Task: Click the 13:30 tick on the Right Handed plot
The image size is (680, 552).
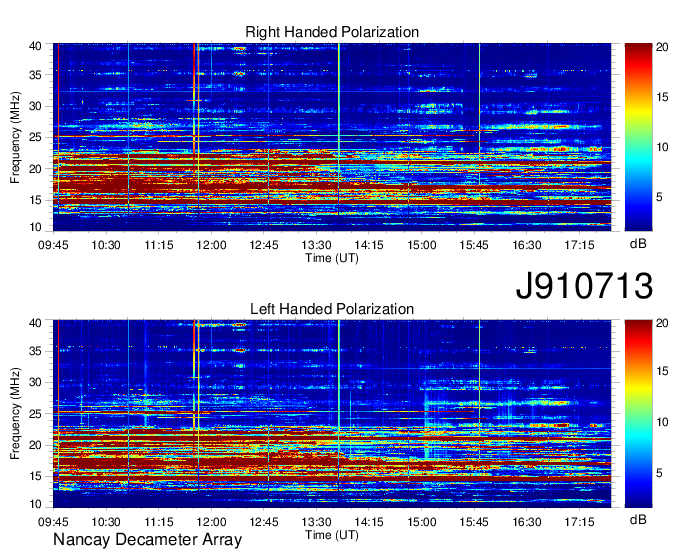Action: [x=317, y=245]
